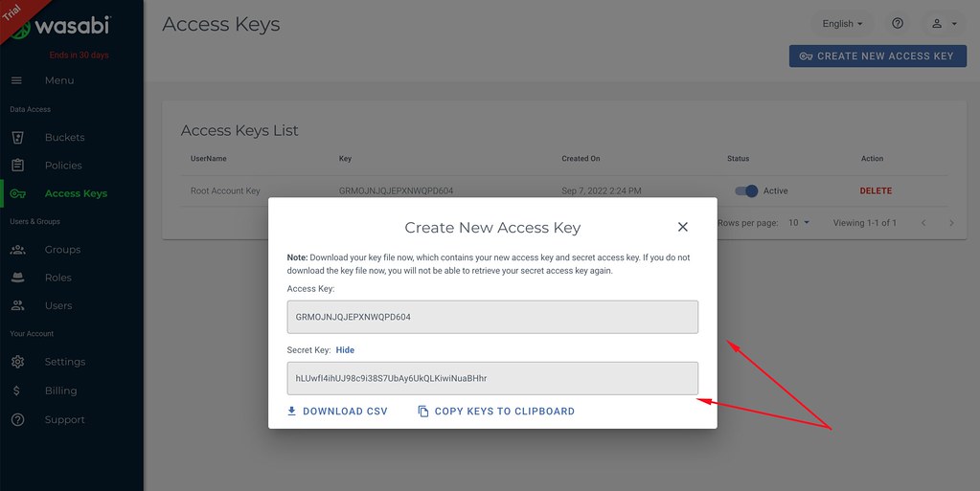Click the Secret Key field
The image size is (980, 491).
(x=492, y=378)
